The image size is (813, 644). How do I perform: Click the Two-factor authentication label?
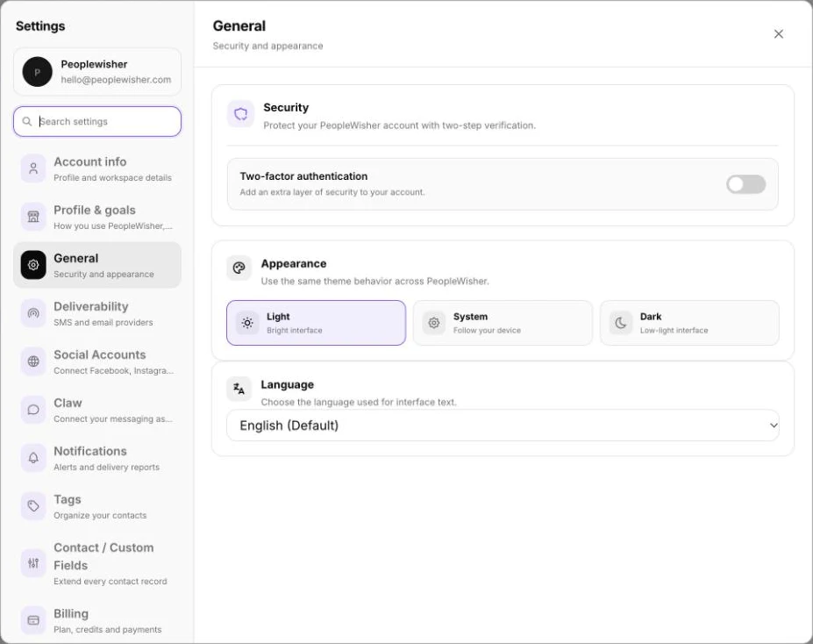click(303, 176)
